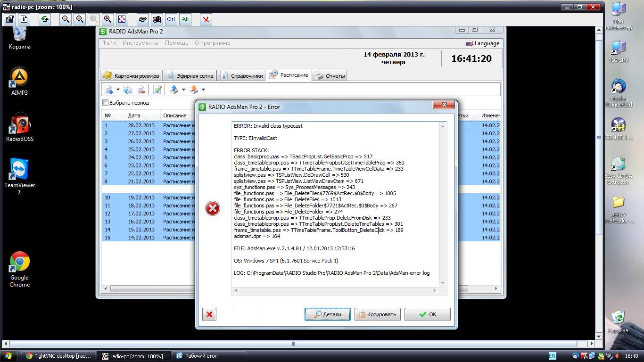This screenshot has height=362, width=644.
Task: Toggle Ctrl key in VNC toolbar
Action: pos(171,19)
